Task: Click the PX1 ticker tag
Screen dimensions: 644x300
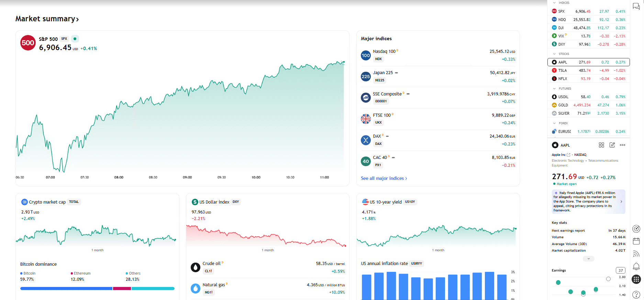Action: [x=378, y=165]
